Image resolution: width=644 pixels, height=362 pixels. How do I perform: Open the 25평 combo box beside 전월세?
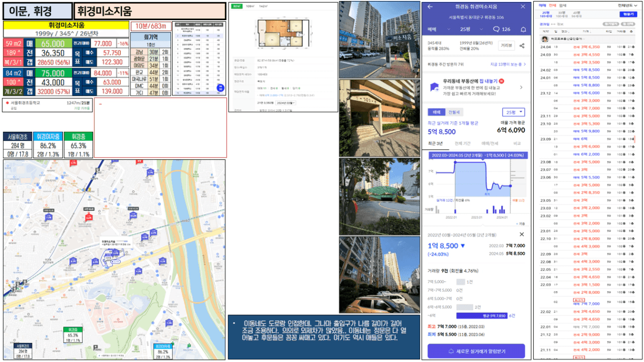(513, 112)
